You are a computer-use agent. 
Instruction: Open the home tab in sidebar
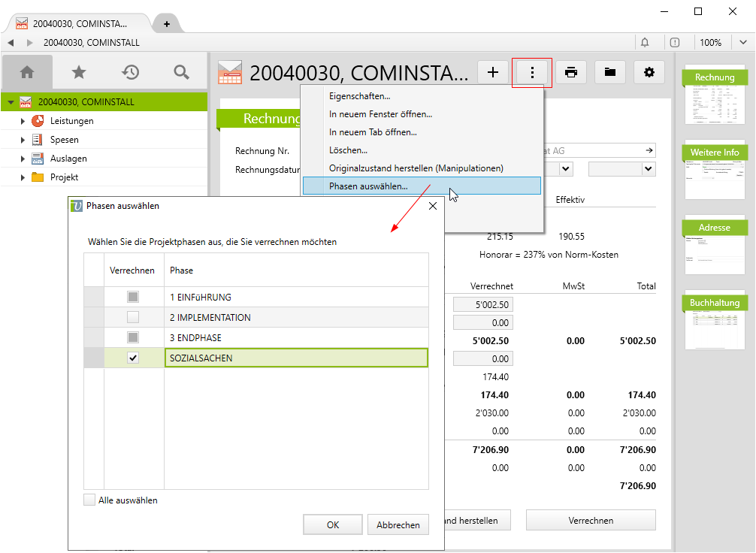pos(28,72)
